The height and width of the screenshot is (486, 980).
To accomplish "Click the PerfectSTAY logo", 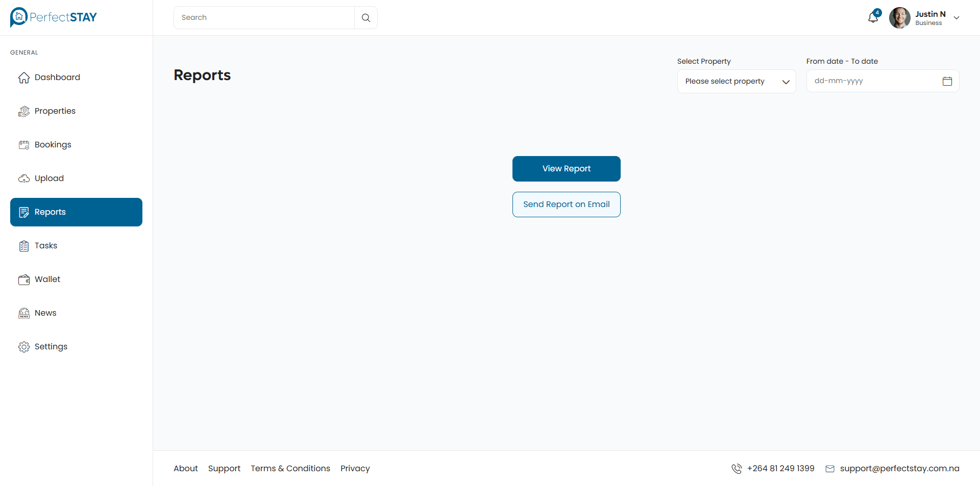I will coord(54,17).
